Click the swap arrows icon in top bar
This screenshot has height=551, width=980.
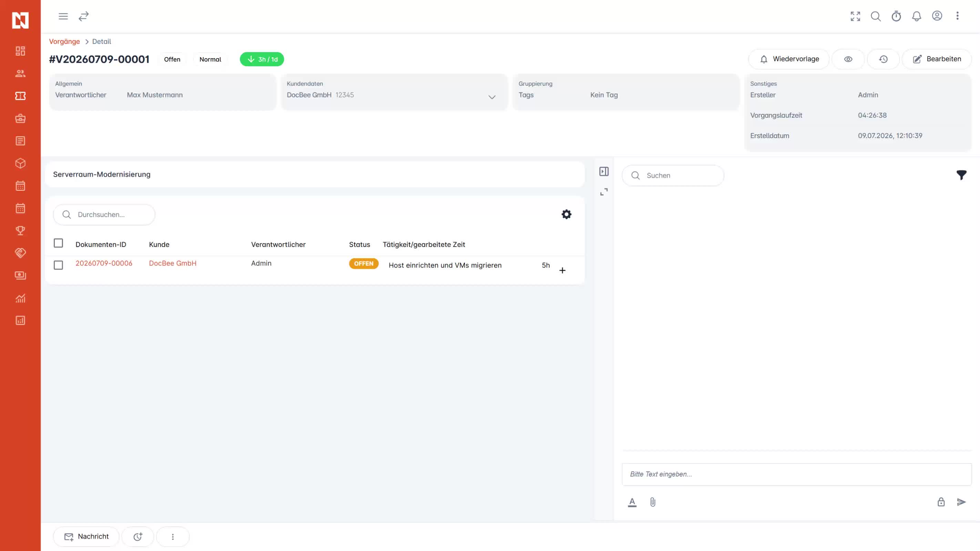84,16
